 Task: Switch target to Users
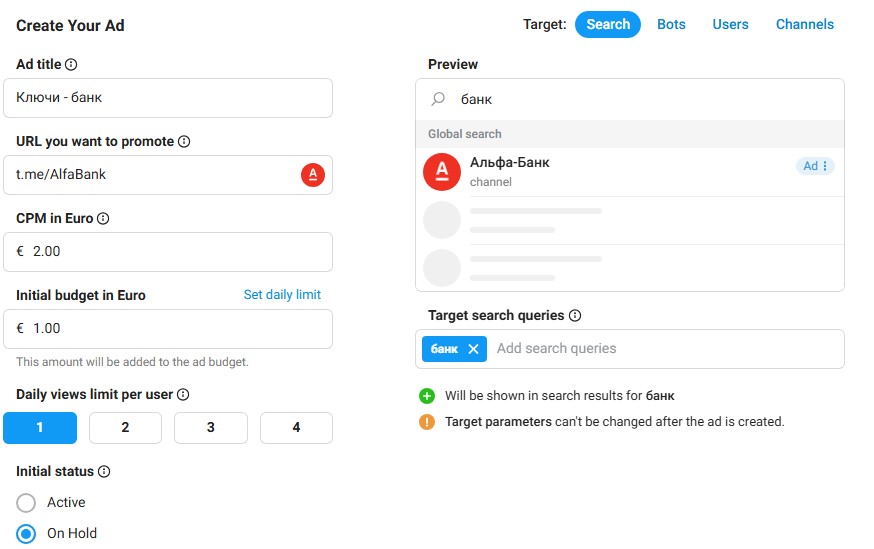point(730,24)
